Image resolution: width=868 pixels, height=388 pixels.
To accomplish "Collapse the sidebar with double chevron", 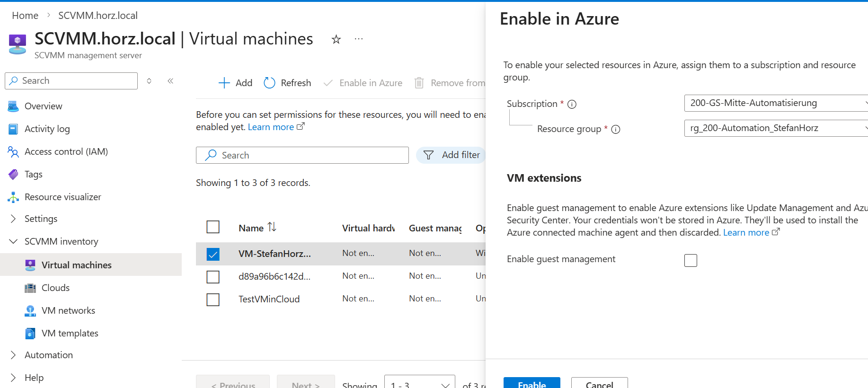I will click(170, 81).
